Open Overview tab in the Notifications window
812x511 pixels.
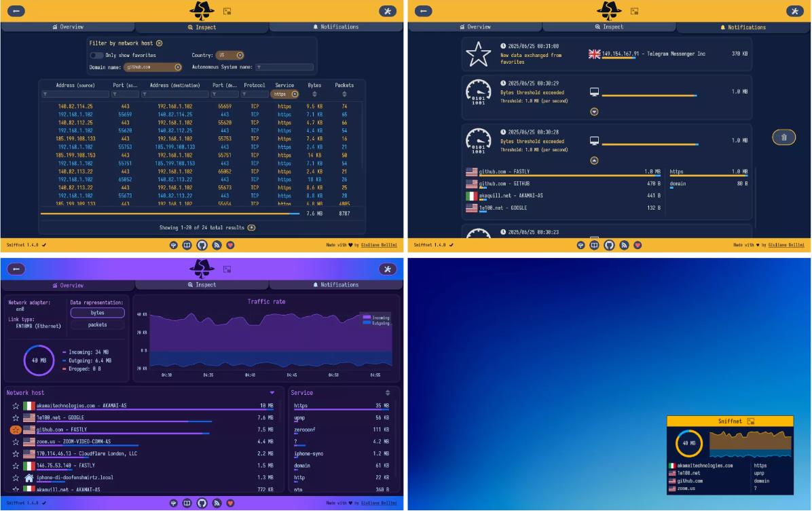click(x=475, y=27)
